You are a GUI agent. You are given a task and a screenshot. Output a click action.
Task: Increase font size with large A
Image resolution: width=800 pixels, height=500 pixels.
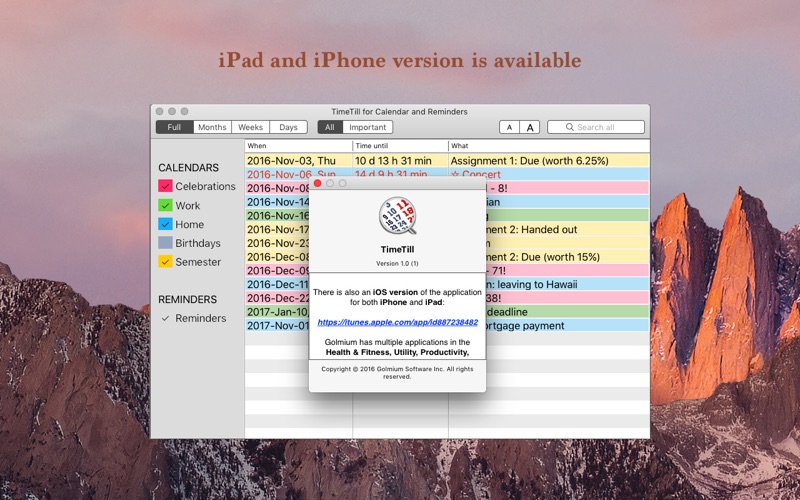coord(530,128)
